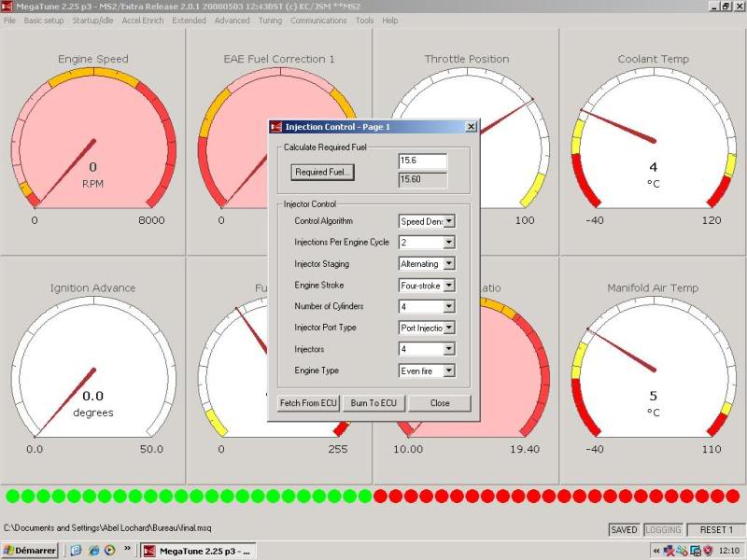Click the Manifold Air Temp gauge
This screenshot has width=747, height=560.
[x=653, y=371]
